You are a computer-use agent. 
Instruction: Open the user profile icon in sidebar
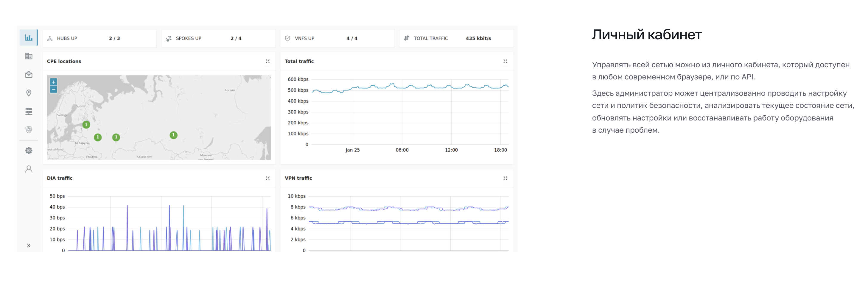[x=29, y=169]
